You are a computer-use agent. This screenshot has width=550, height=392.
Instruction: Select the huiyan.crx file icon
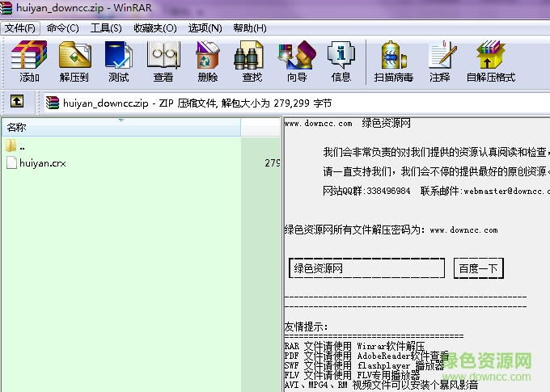tap(11, 162)
